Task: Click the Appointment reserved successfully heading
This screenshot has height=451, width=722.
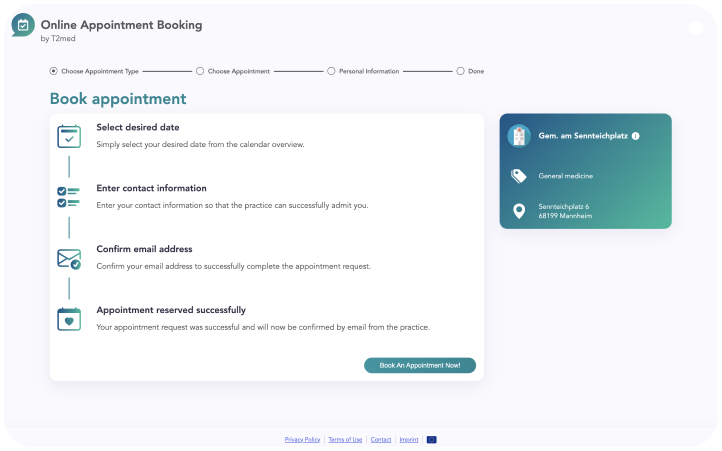Action: click(171, 310)
